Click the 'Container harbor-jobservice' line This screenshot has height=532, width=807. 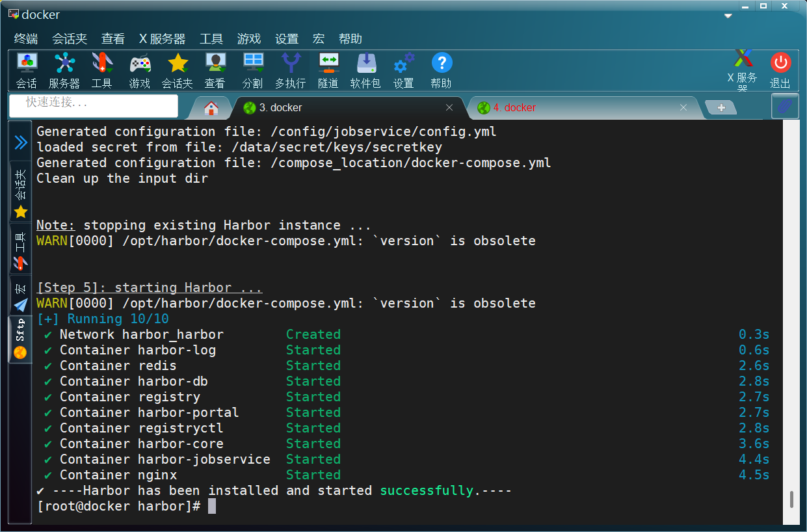403,459
